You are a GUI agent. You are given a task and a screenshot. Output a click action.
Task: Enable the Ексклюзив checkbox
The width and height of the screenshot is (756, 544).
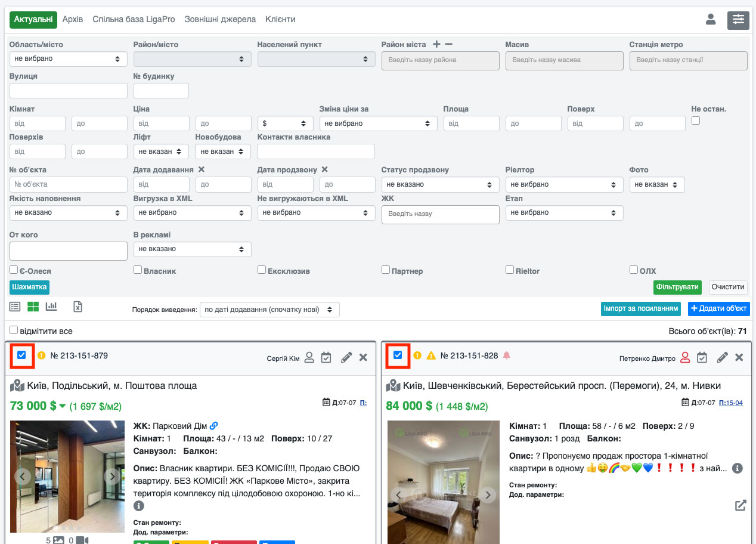[262, 270]
